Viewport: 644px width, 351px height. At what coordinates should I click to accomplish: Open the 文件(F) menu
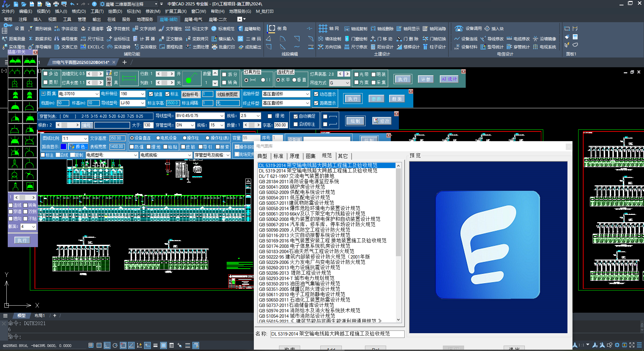(8, 11)
